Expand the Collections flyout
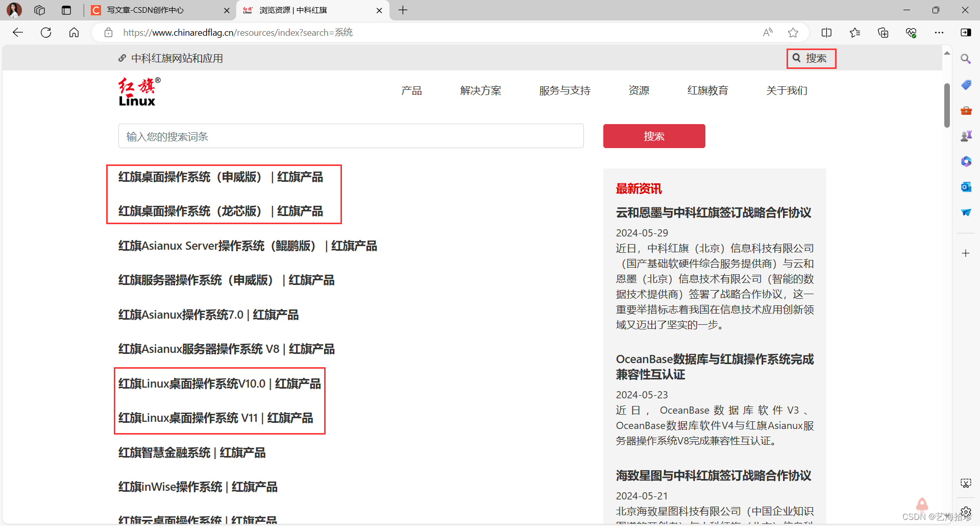Viewport: 980px width, 526px height. tap(883, 32)
